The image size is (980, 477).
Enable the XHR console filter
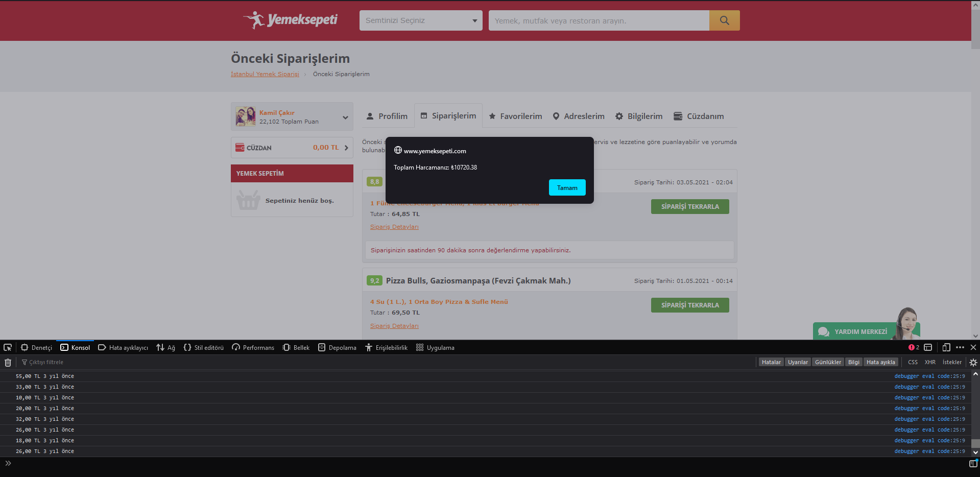tap(930, 362)
